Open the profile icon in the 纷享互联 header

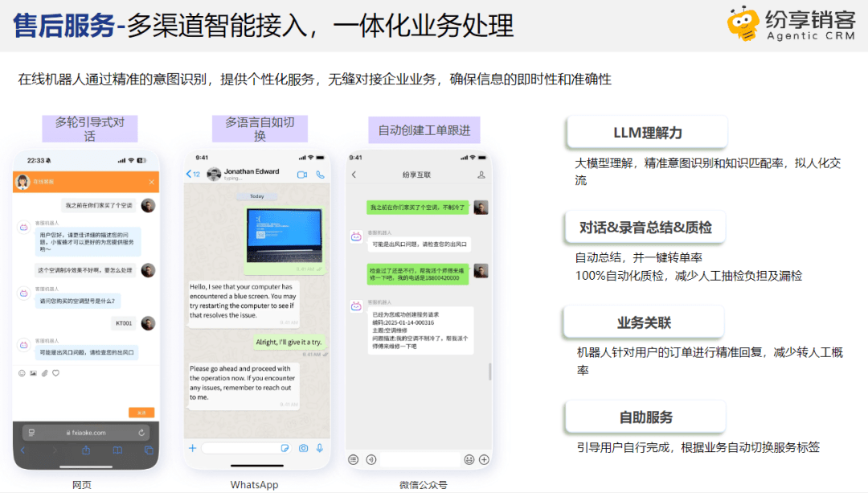point(481,175)
